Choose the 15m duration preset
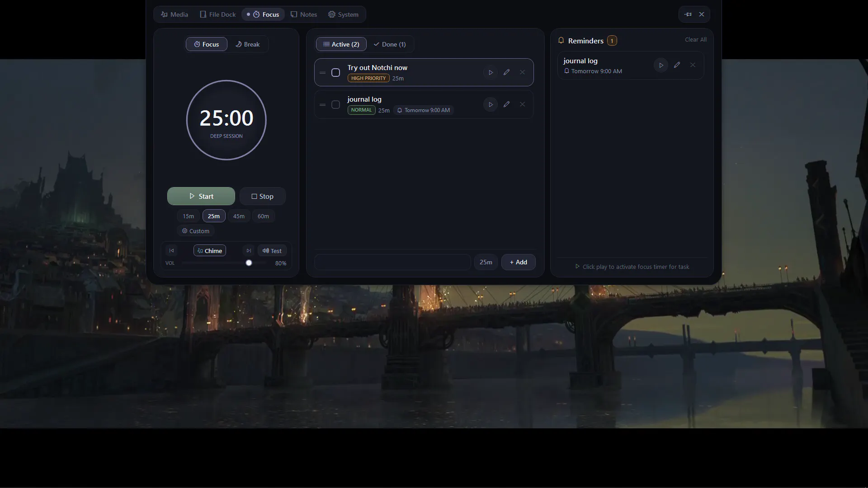868x488 pixels. 189,216
